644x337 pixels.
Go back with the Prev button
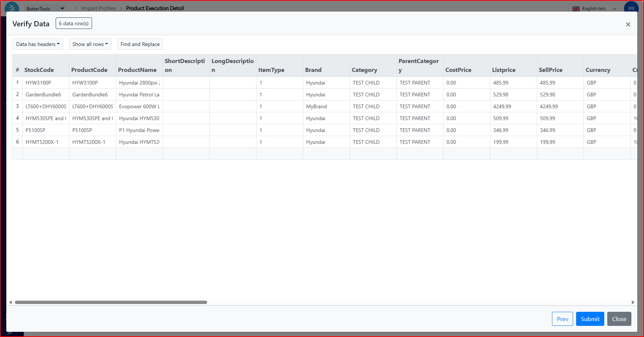(562, 319)
